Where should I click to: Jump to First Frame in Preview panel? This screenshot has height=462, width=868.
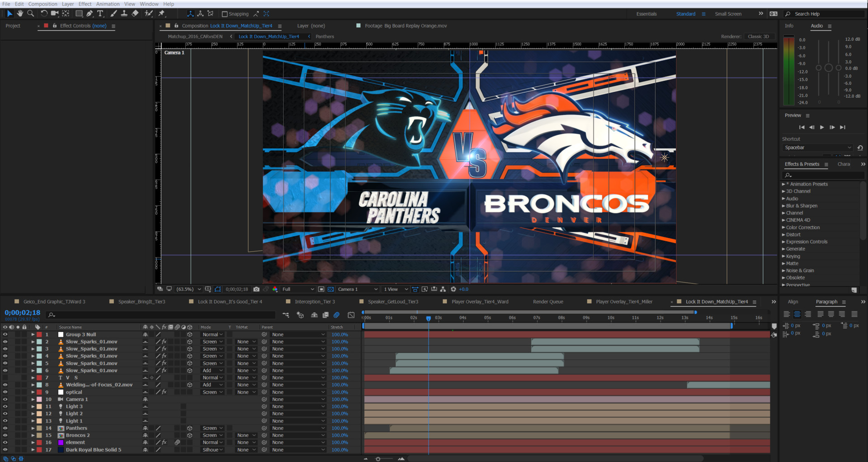(x=802, y=128)
